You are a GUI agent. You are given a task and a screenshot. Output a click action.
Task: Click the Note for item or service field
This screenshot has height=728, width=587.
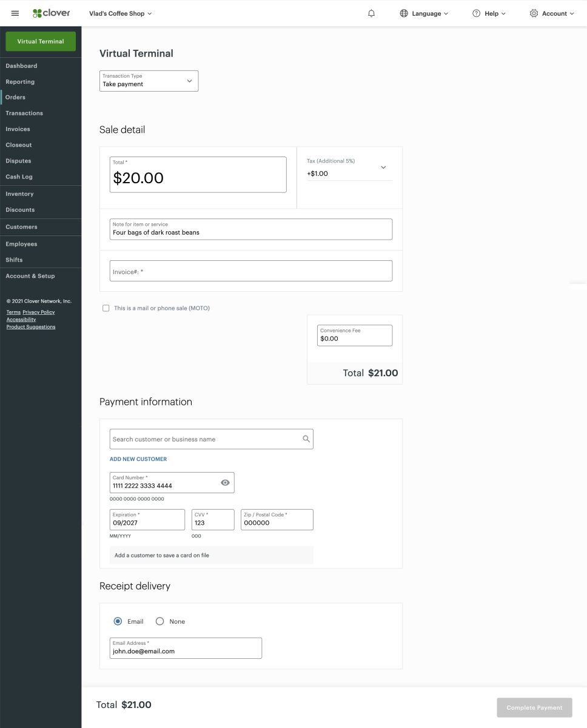[251, 229]
